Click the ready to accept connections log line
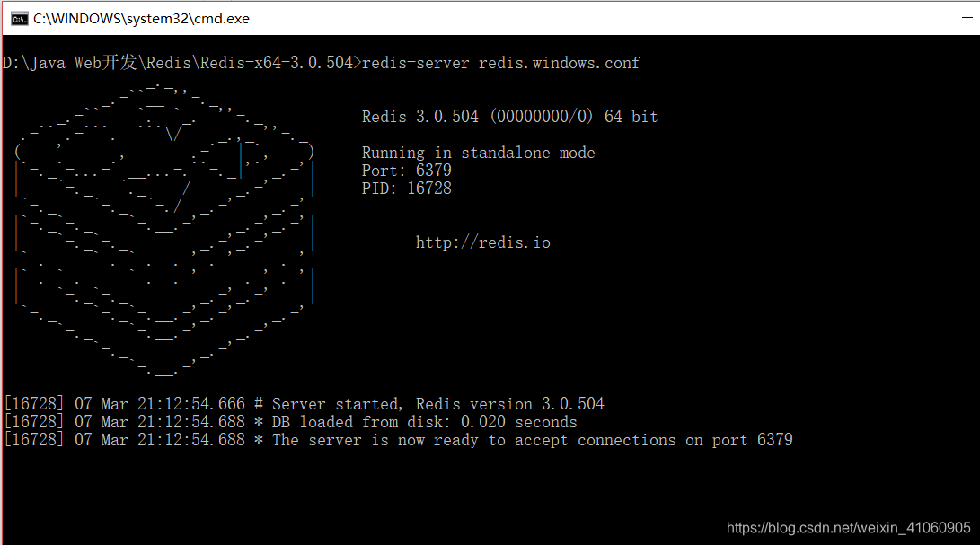This screenshot has height=545, width=980. pos(398,440)
